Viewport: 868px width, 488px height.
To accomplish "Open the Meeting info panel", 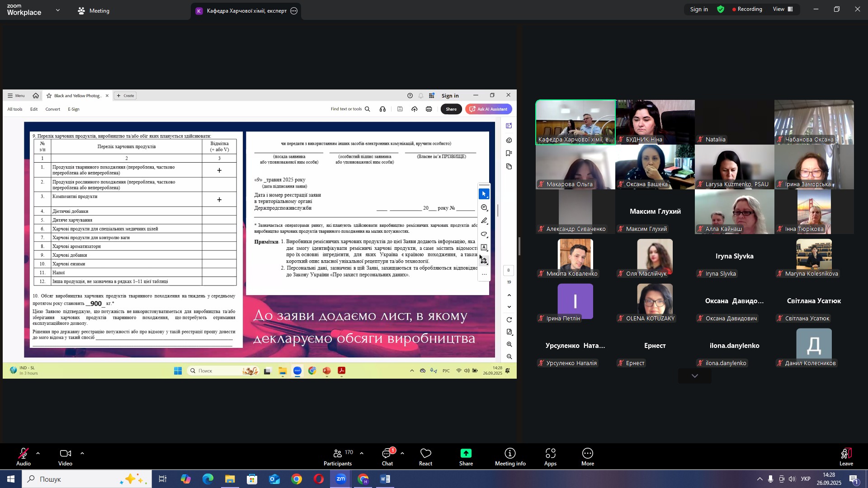I will (x=510, y=457).
